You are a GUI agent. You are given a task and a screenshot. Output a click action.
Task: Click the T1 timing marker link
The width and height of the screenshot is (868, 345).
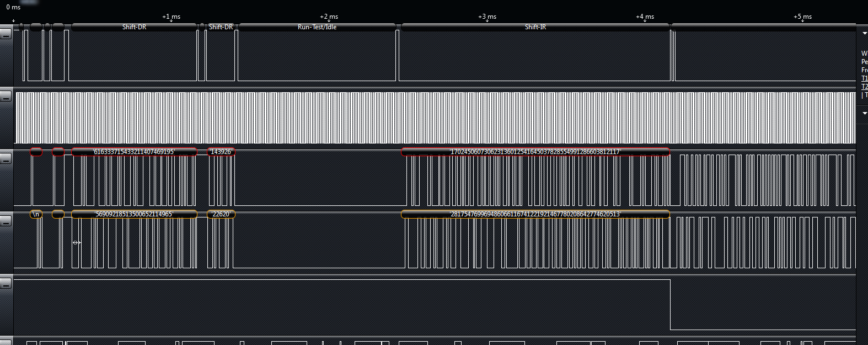[864, 78]
